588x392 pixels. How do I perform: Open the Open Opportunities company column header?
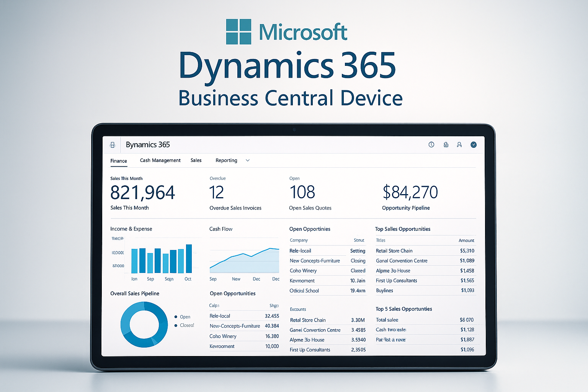[x=299, y=240]
